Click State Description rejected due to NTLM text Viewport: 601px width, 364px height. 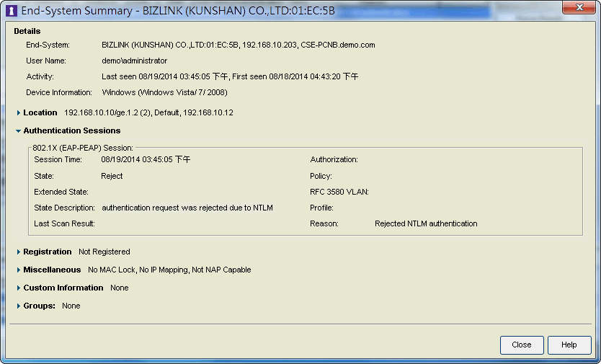point(187,208)
